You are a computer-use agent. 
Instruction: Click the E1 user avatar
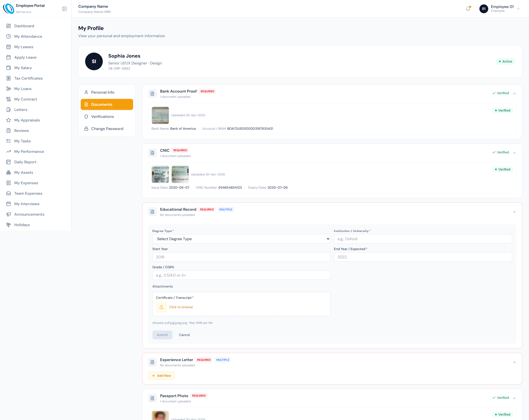pos(484,9)
